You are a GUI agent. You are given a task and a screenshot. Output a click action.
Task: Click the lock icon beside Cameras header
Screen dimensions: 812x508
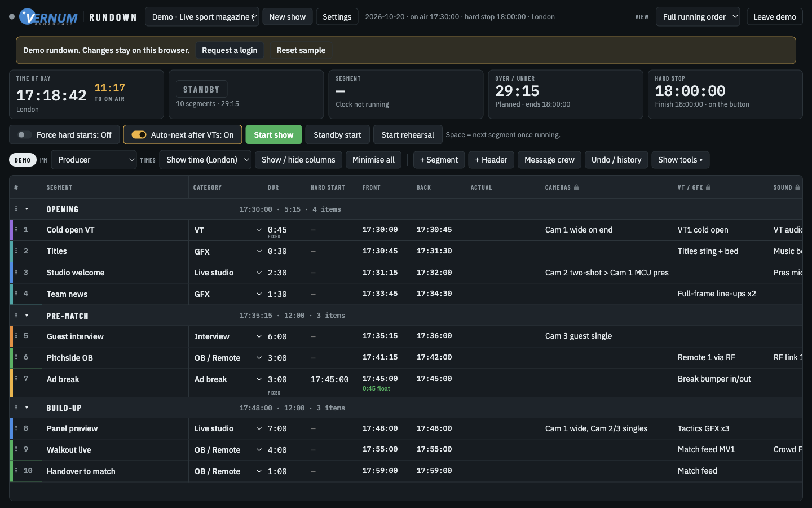(576, 187)
